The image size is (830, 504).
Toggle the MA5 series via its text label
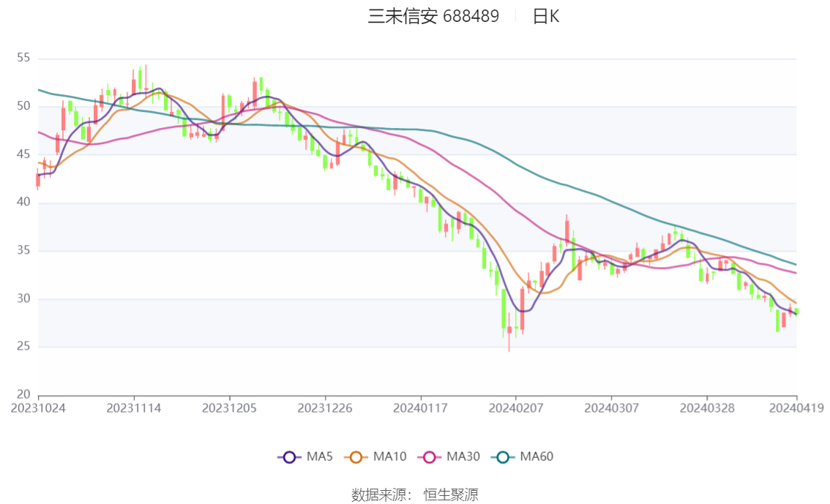tap(319, 457)
